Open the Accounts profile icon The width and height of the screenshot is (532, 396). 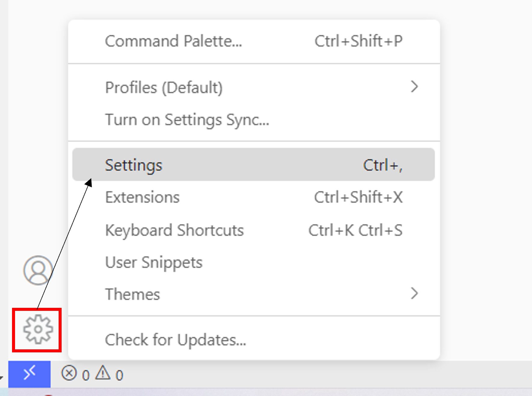38,270
